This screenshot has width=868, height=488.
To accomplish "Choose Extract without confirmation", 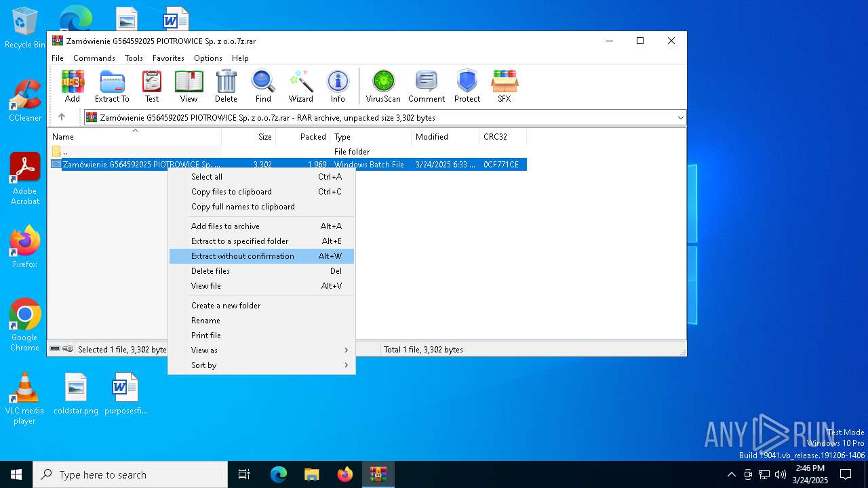I will (x=262, y=256).
